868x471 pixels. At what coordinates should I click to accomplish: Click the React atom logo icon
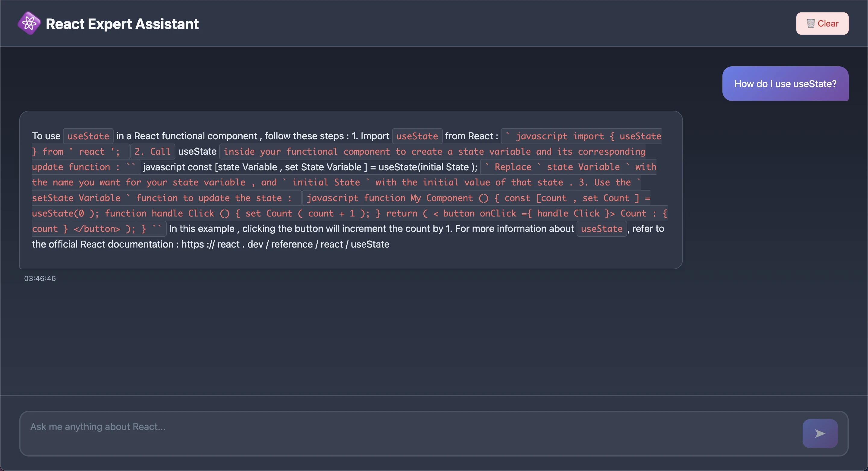29,23
